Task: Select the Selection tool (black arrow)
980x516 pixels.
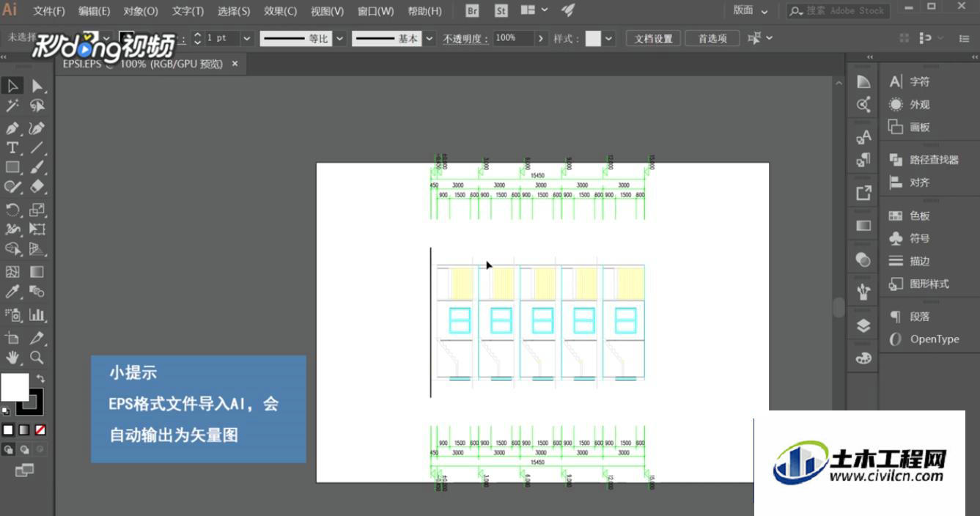Action: pos(12,86)
